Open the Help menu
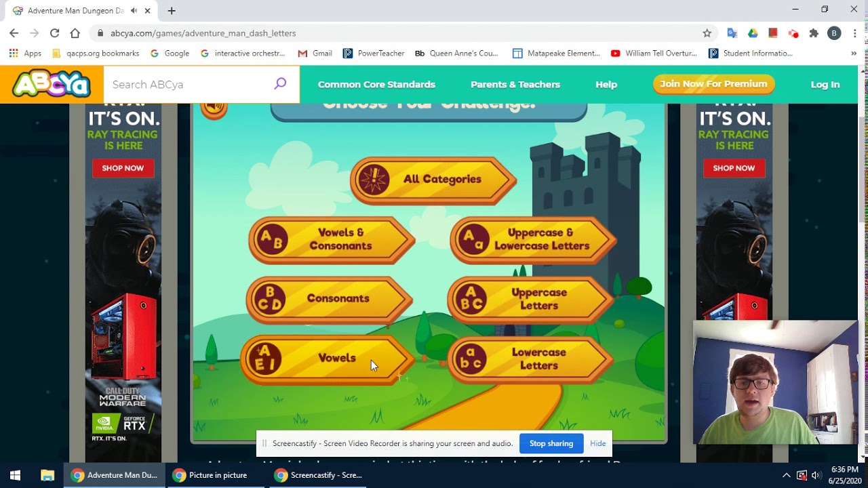This screenshot has height=488, width=868. tap(606, 85)
